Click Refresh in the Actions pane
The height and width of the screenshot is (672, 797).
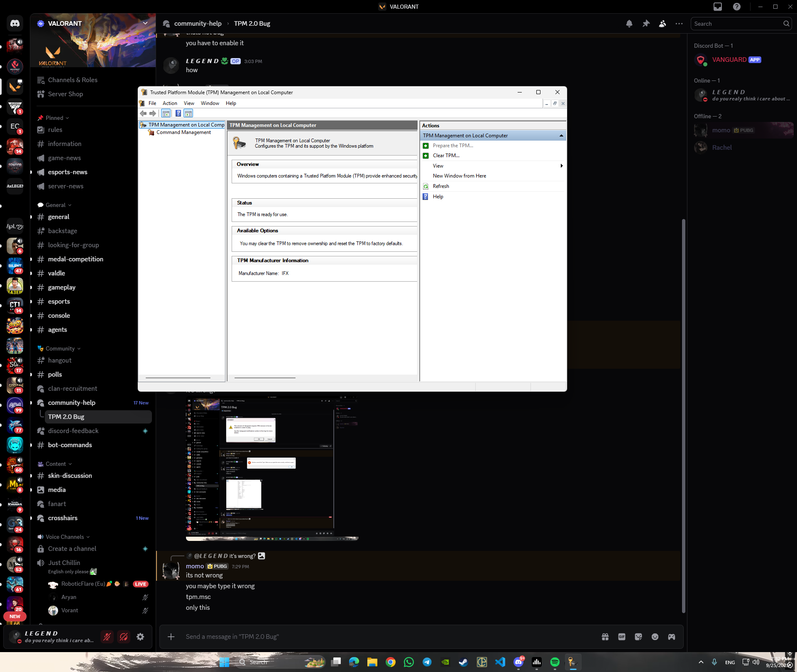440,186
